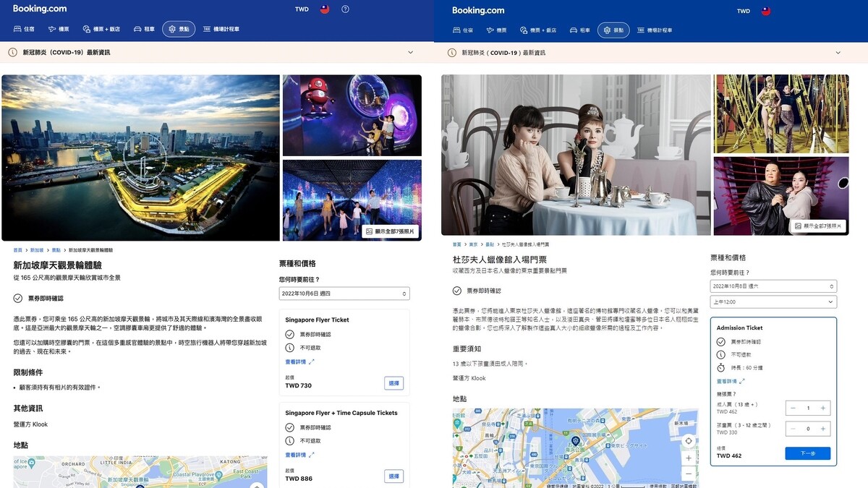Click the 東京 breadcrumb link

[x=473, y=244]
